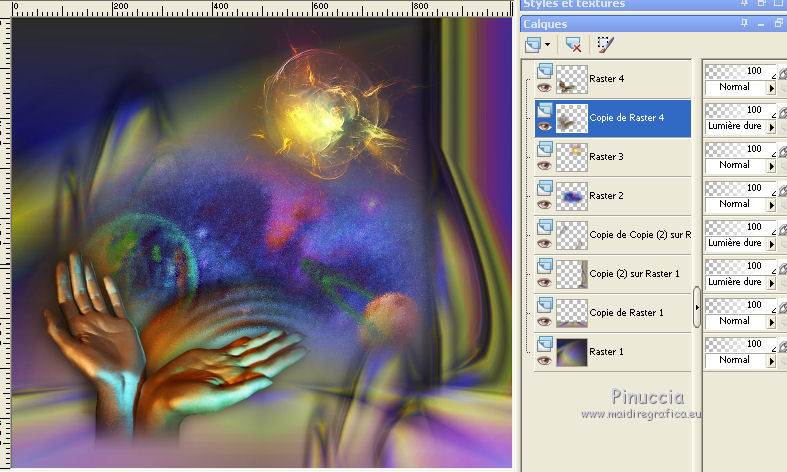The image size is (787, 472).
Task: Click the layers panel splitter handle arrow
Action: 697,307
